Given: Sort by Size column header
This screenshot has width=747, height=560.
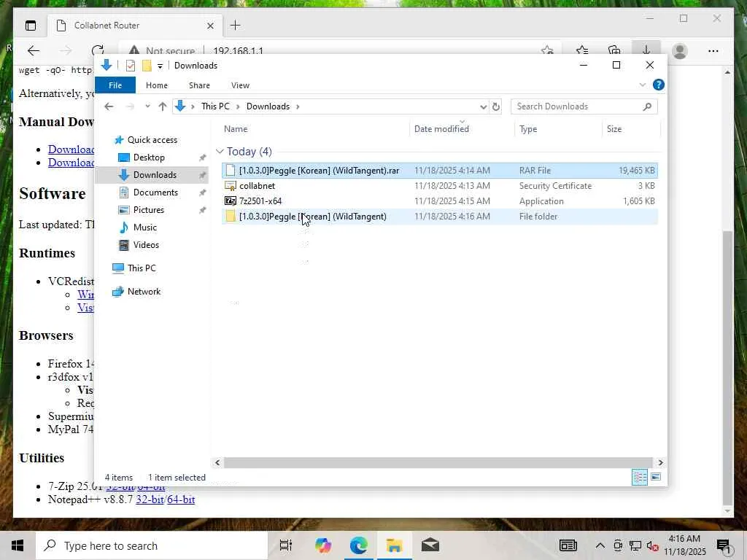Looking at the screenshot, I should click(614, 128).
